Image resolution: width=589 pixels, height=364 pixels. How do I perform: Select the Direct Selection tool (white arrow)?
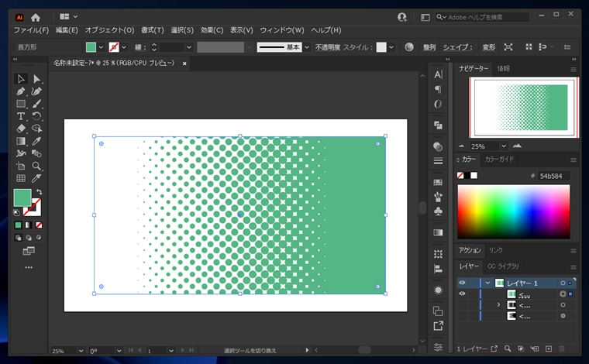[36, 79]
